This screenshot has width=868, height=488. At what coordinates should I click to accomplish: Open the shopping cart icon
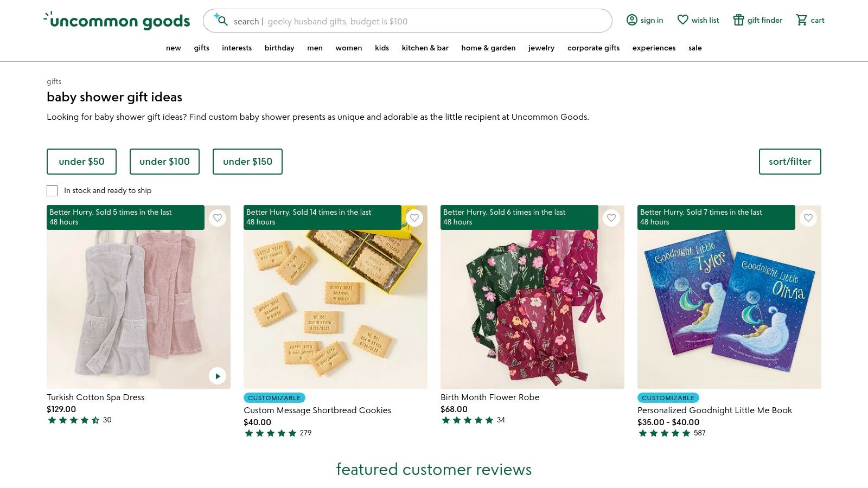click(801, 20)
